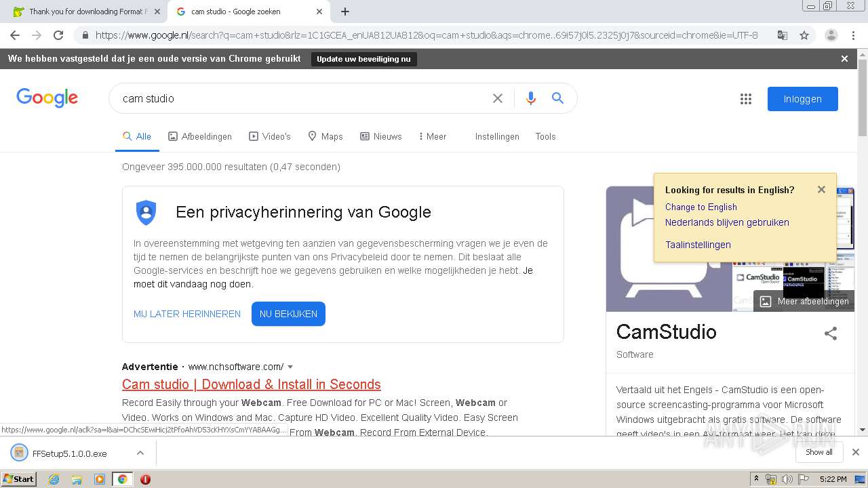This screenshot has width=868, height=488.
Task: Bookmark this page with the star icon
Action: point(804,35)
